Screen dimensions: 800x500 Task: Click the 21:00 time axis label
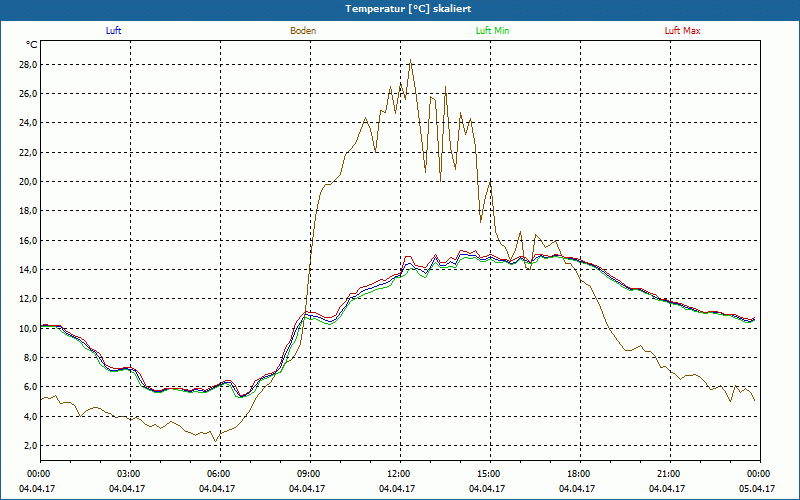click(670, 474)
